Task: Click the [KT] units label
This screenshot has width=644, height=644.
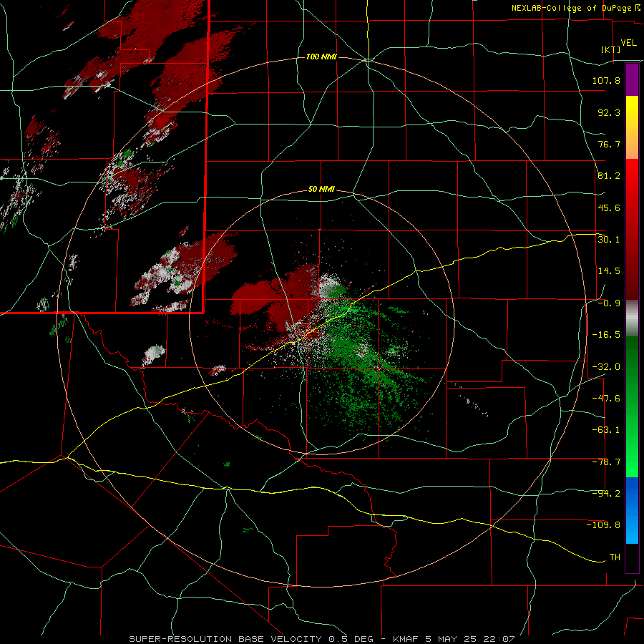Action: point(610,50)
